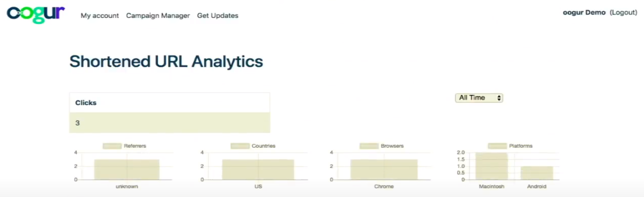Screen dimensions: 644x197
Task: Select the unknown bar in Referrers chart
Action: [x=127, y=170]
